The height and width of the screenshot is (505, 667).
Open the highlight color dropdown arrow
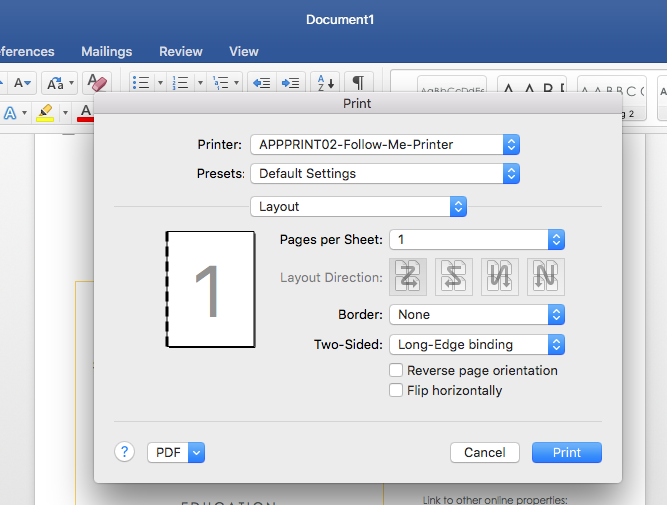coord(65,113)
